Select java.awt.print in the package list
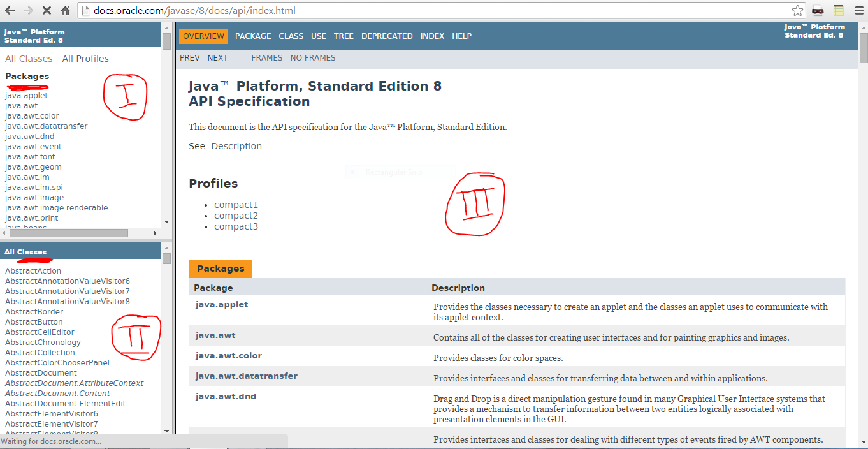 [x=32, y=218]
